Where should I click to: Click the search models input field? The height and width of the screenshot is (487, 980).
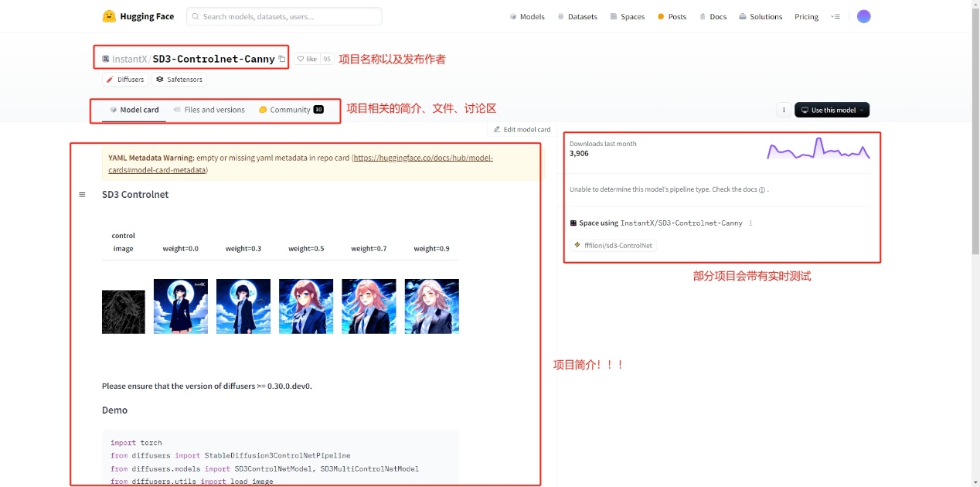coord(284,16)
